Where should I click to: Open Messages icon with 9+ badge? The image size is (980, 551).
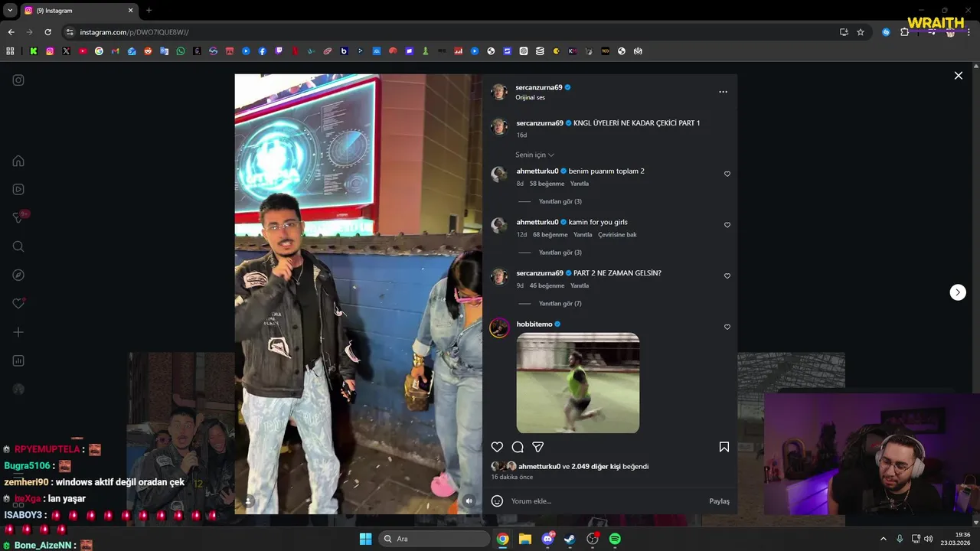point(18,218)
